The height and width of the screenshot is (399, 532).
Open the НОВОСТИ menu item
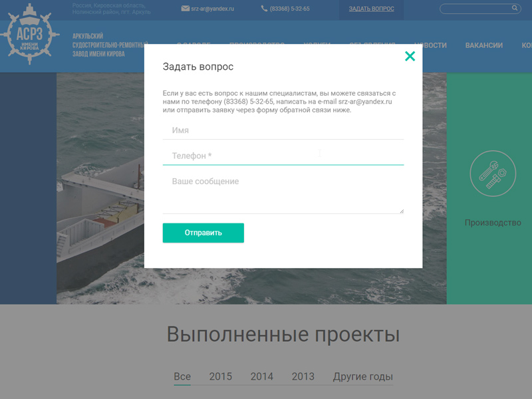coord(430,45)
